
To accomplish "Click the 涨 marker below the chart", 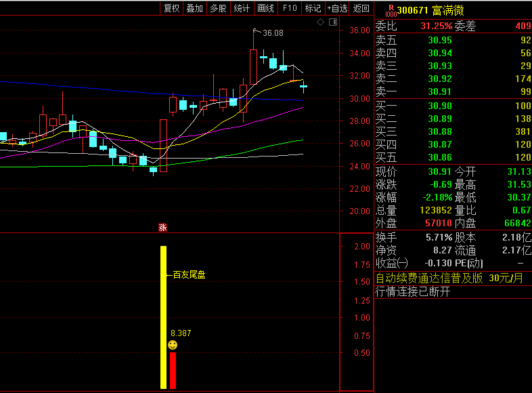I will coord(162,227).
